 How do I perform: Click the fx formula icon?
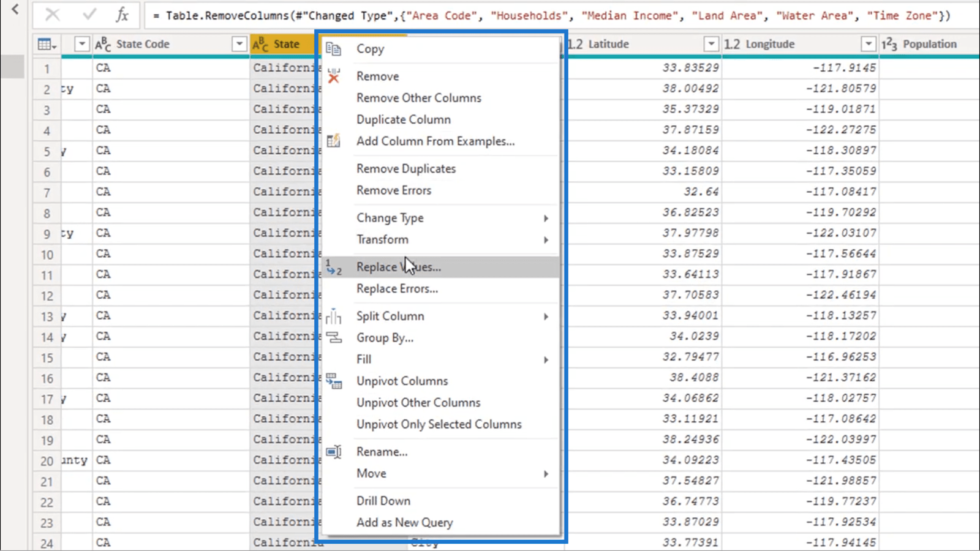pos(123,15)
